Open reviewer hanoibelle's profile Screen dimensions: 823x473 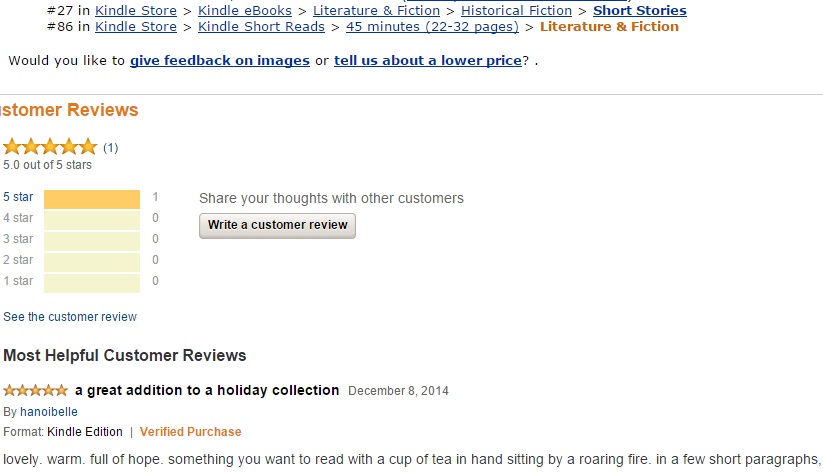[48, 412]
